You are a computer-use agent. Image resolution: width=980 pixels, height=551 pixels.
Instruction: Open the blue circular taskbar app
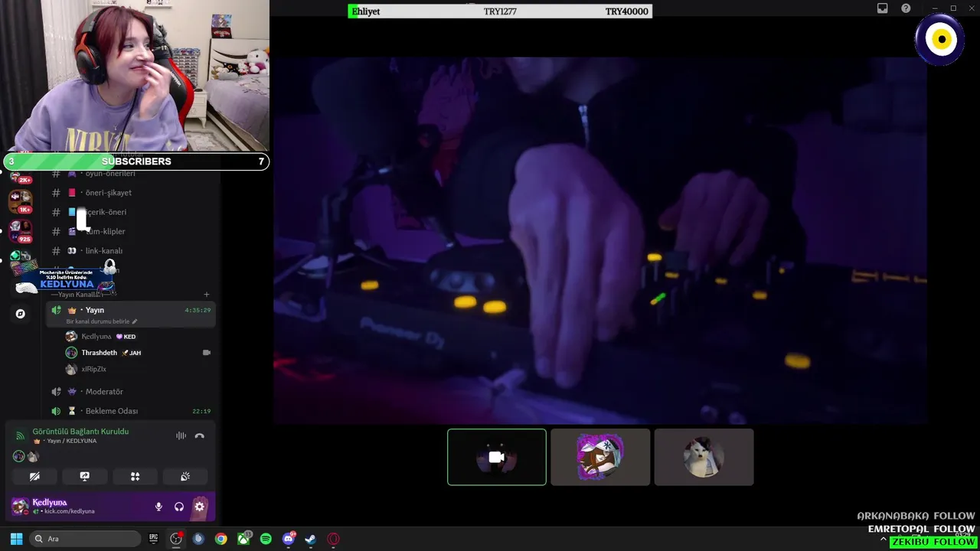(x=198, y=539)
